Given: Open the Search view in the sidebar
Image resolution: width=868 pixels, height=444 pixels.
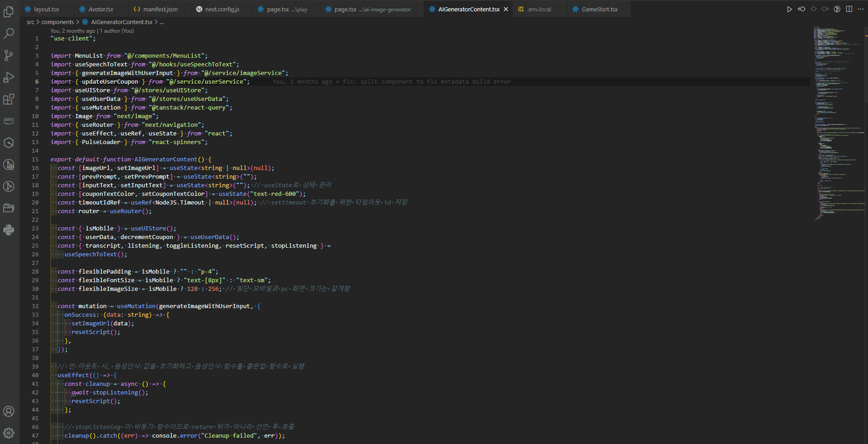Looking at the screenshot, I should click(9, 33).
